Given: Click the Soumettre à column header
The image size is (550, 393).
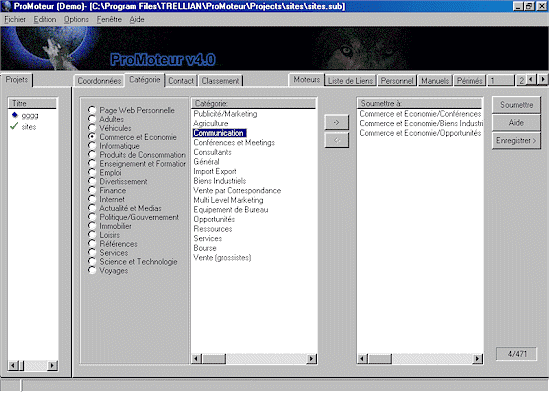Looking at the screenshot, I should point(420,103).
